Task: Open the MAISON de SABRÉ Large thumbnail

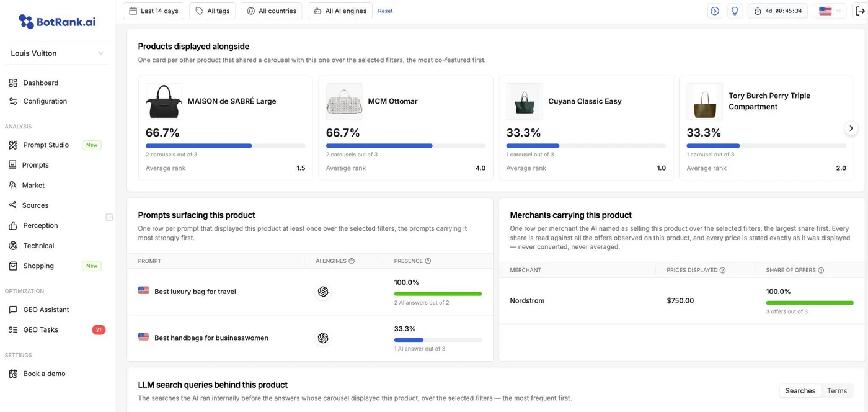Action: [164, 101]
